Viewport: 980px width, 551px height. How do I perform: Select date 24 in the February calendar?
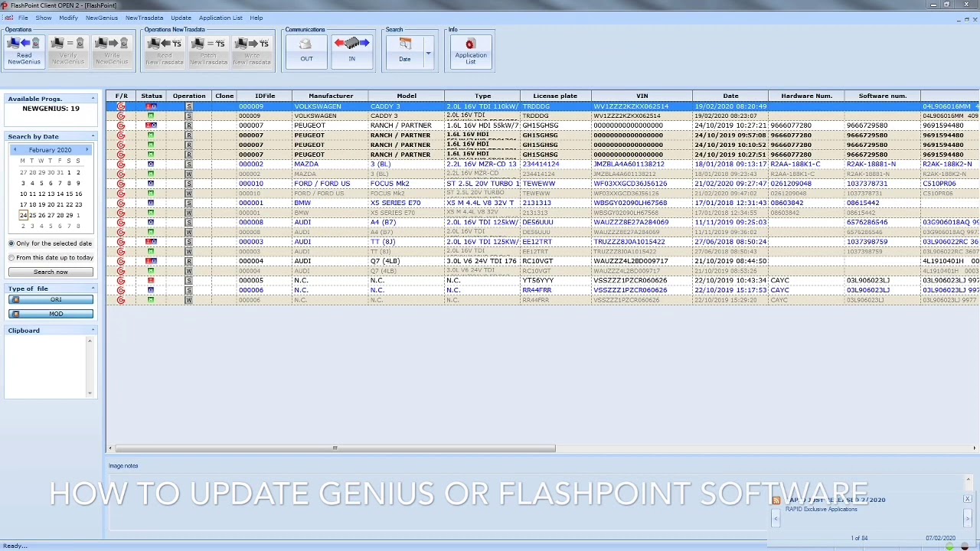(23, 215)
